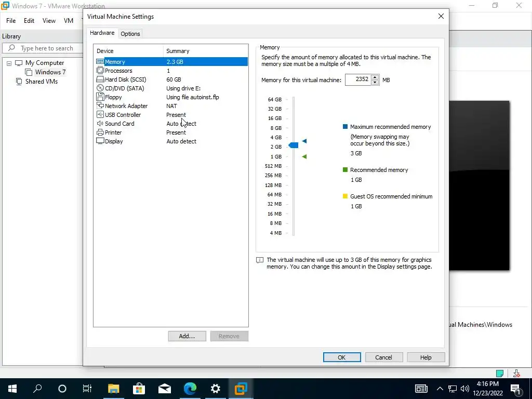Screen dimensions: 532x399
Task: Switch to the Hardware tab
Action: tap(102, 33)
